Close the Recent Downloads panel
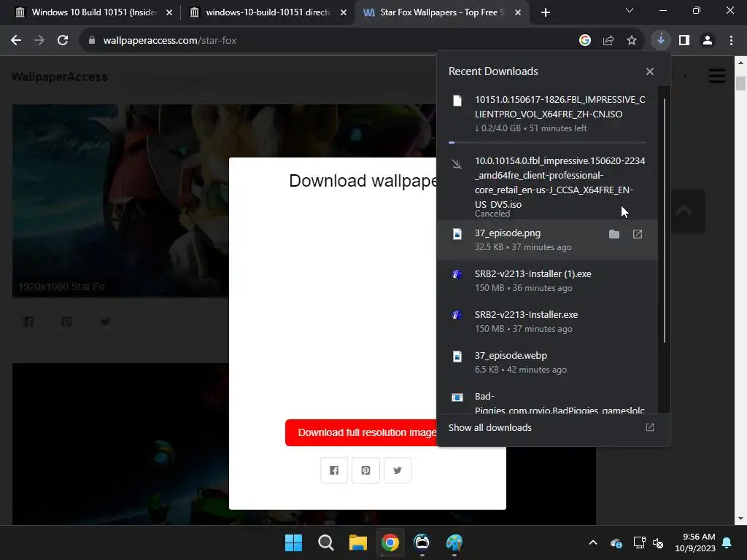 tap(650, 71)
